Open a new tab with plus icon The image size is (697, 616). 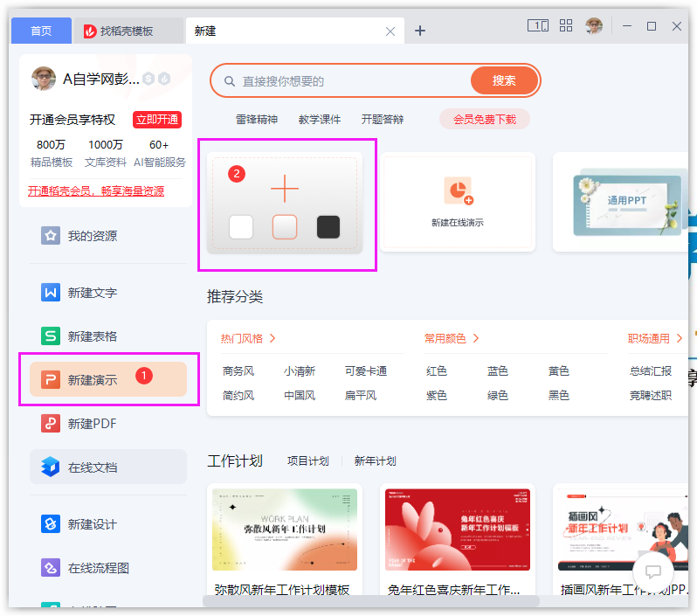pos(419,31)
